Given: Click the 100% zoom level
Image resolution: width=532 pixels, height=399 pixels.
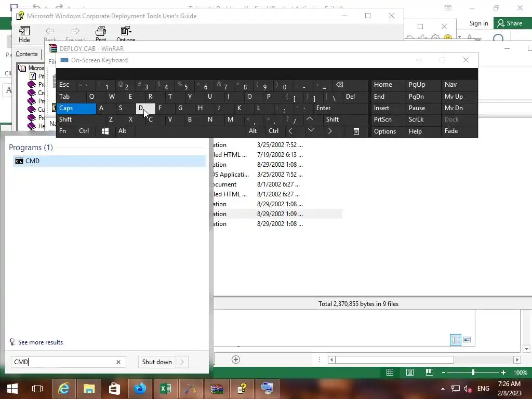Looking at the screenshot, I should (520, 373).
